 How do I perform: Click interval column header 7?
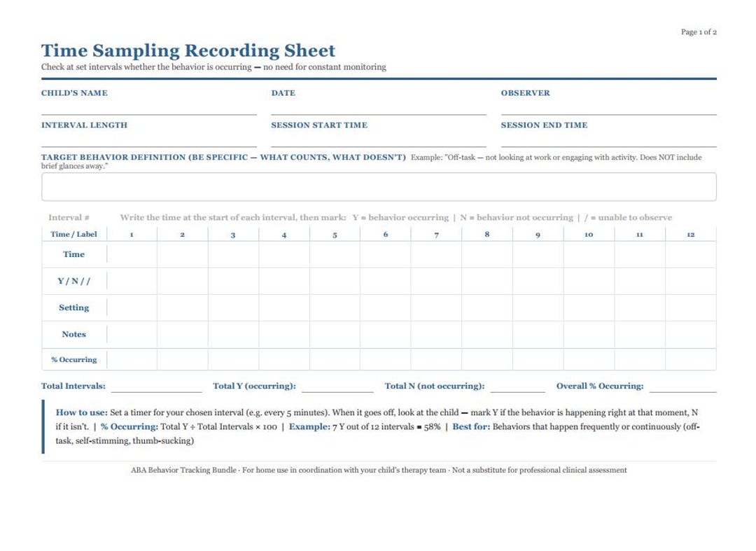tap(436, 235)
